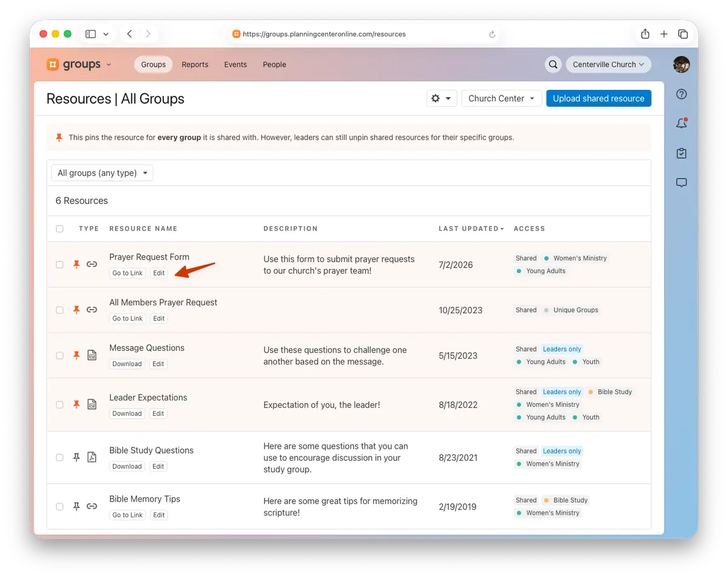
Task: Open the notifications bell icon
Action: 681,124
